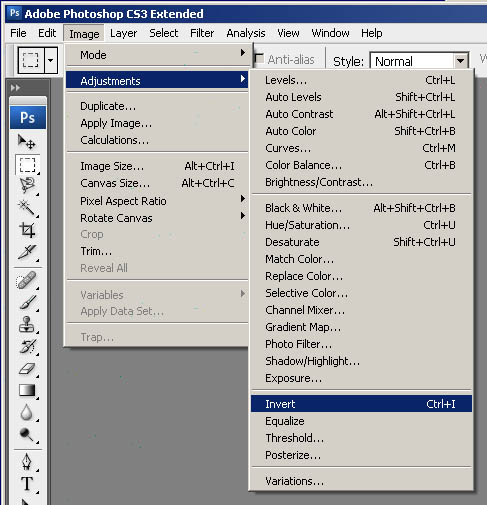Choose Trim from Image menu
The image size is (487, 505).
click(157, 251)
